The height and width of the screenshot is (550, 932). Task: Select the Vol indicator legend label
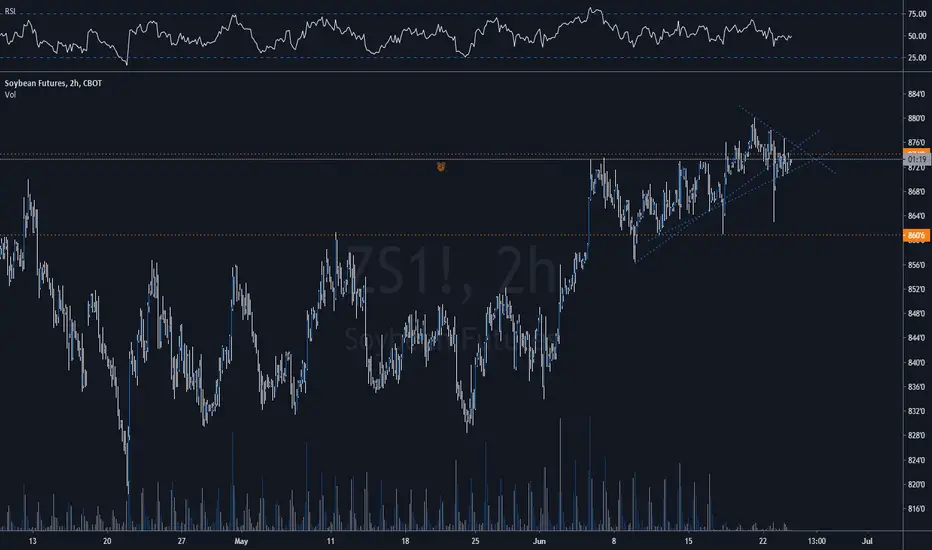pos(10,95)
